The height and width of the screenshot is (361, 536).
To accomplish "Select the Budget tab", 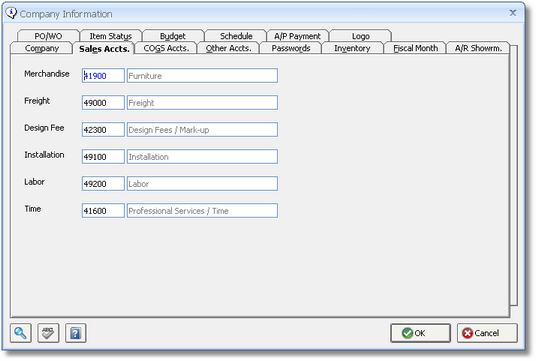I will pyautogui.click(x=173, y=36).
